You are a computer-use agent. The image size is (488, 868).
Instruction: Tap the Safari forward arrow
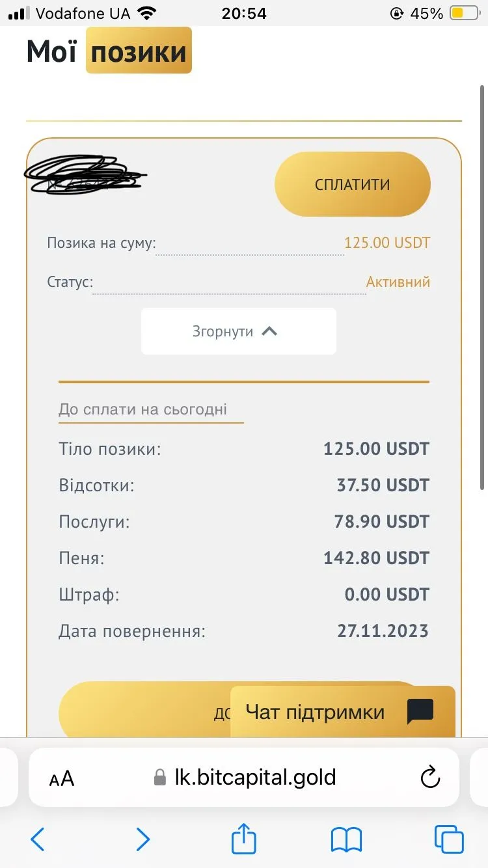coord(142,839)
